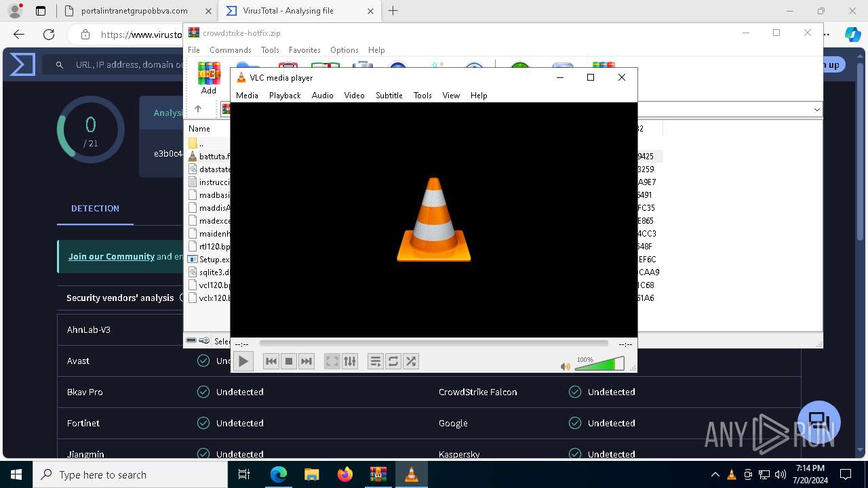Select sqlite3 dll in archive list
This screenshot has width=868, height=488.
click(x=209, y=272)
